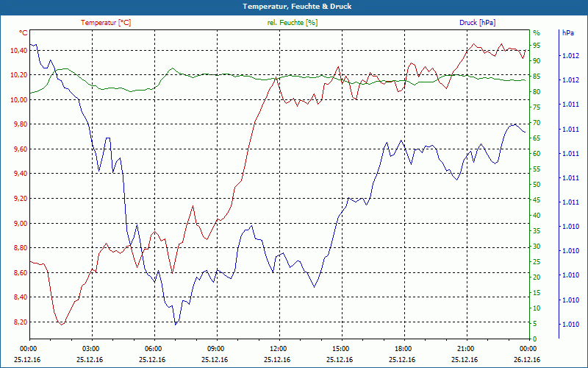Click the '9,40' temperature axis value
Viewport: 588px width, 368px height.
point(20,174)
